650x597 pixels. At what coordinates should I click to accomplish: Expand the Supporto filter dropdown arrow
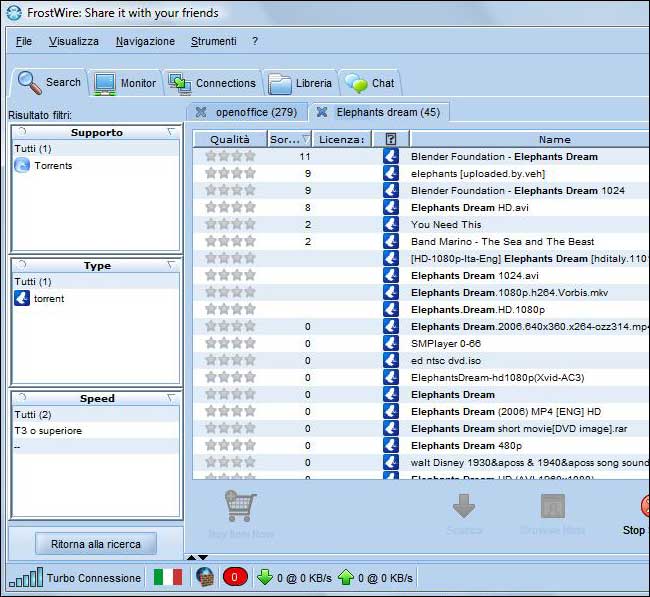(171, 132)
